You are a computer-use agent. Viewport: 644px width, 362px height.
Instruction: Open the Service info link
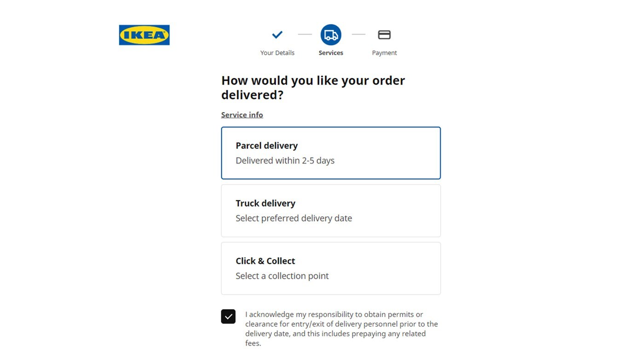242,114
